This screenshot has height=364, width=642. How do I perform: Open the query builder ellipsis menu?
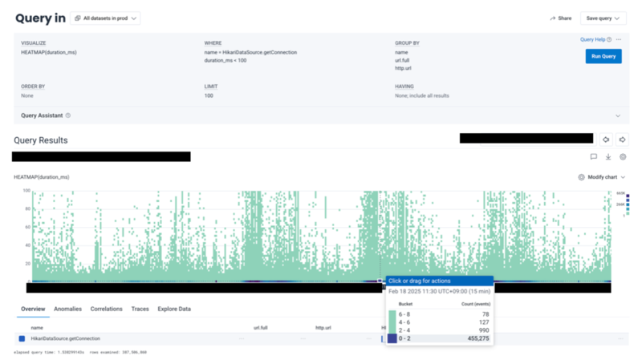pos(619,39)
